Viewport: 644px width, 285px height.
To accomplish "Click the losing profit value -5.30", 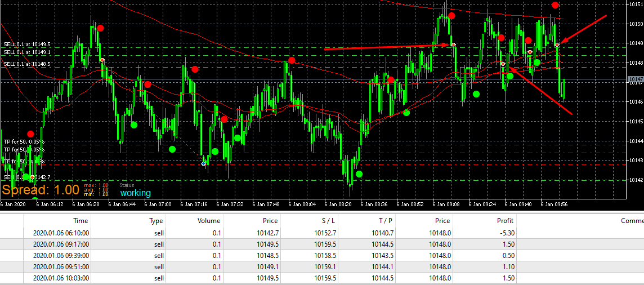I will point(507,233).
